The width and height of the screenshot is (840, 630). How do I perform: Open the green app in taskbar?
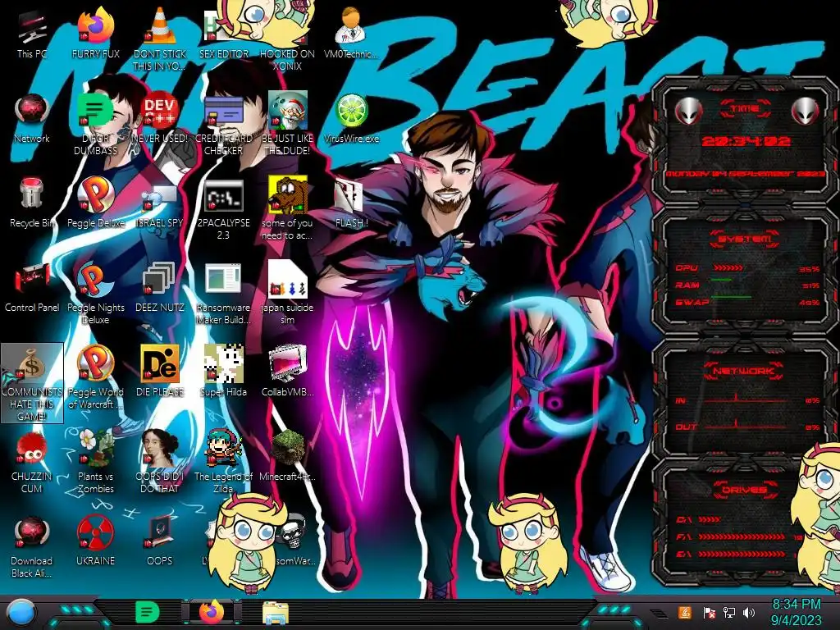147,612
